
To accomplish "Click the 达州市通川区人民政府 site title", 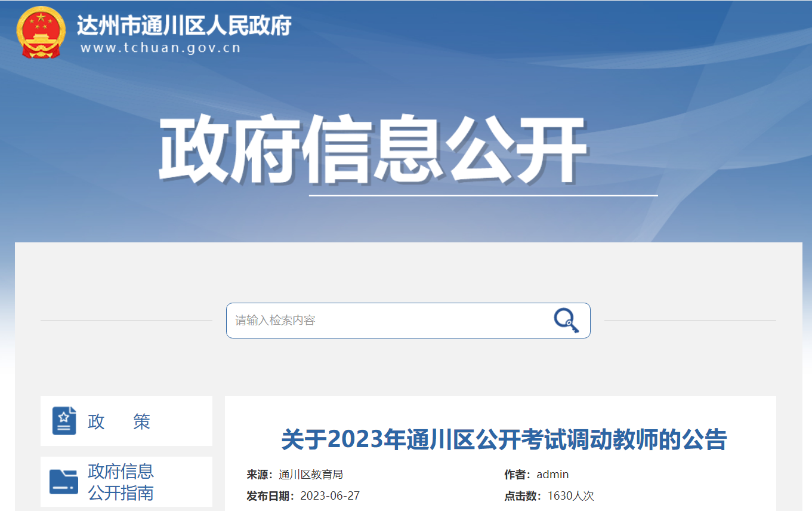I will click(x=184, y=24).
